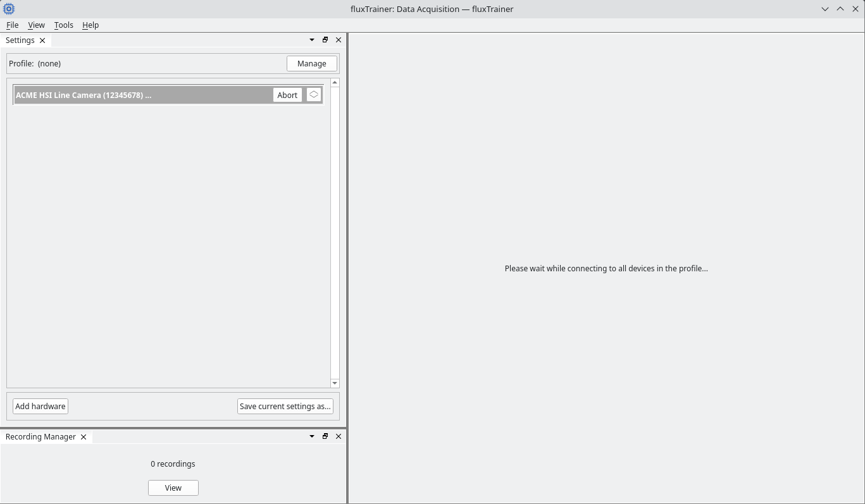Open the Tools menu
Screen dimensions: 865x504
pos(63,25)
